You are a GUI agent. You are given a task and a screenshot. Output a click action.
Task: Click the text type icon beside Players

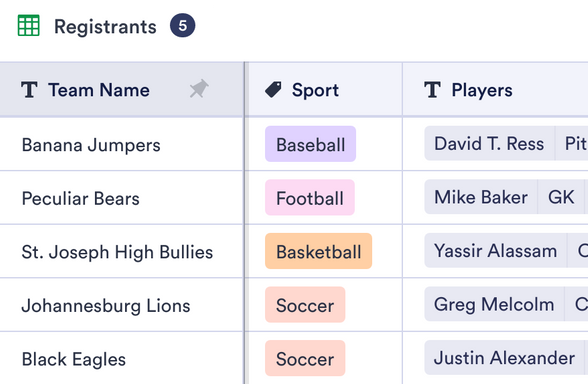point(432,90)
